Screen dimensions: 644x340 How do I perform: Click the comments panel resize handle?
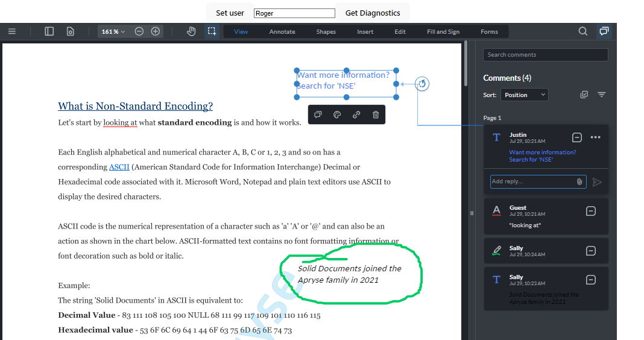(x=472, y=213)
